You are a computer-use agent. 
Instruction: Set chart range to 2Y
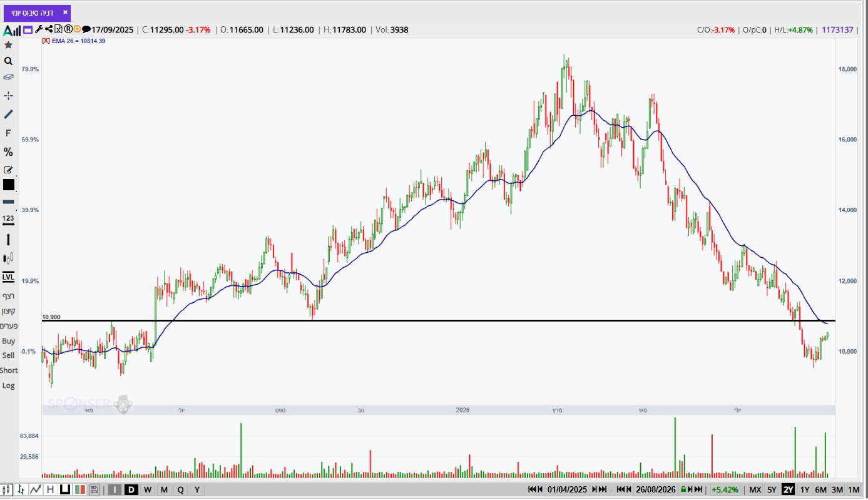pos(788,489)
